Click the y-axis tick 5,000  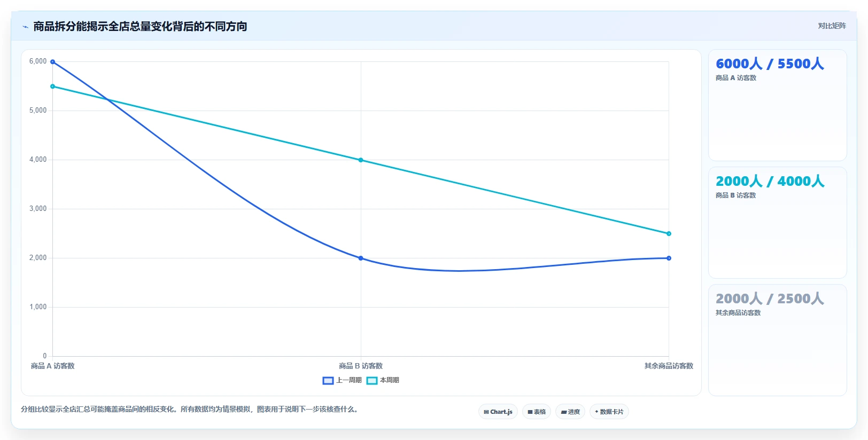38,111
